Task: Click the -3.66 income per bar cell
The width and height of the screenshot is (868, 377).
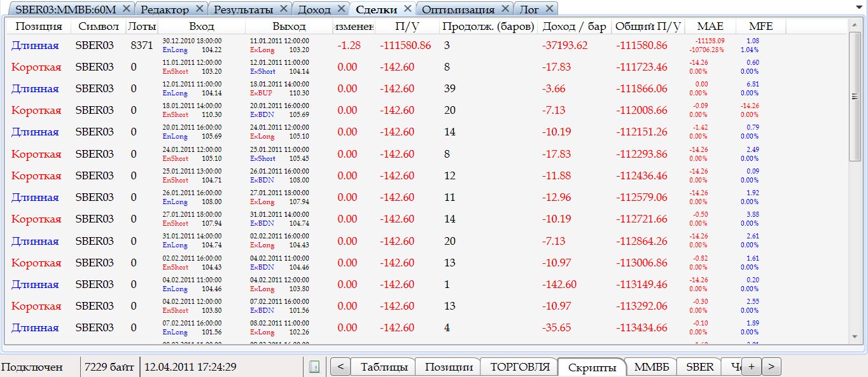Action: pos(554,88)
